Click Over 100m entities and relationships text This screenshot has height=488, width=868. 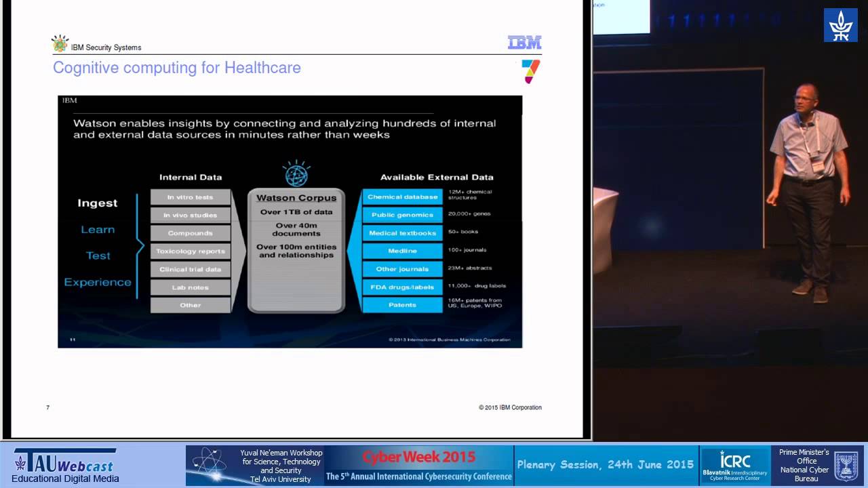click(296, 251)
